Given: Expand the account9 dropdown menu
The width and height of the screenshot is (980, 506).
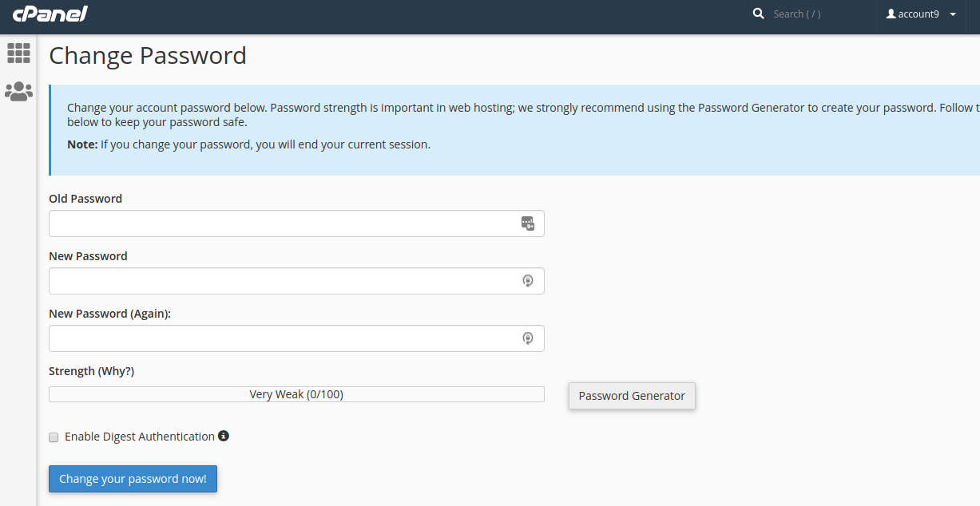Looking at the screenshot, I should pyautogui.click(x=951, y=14).
